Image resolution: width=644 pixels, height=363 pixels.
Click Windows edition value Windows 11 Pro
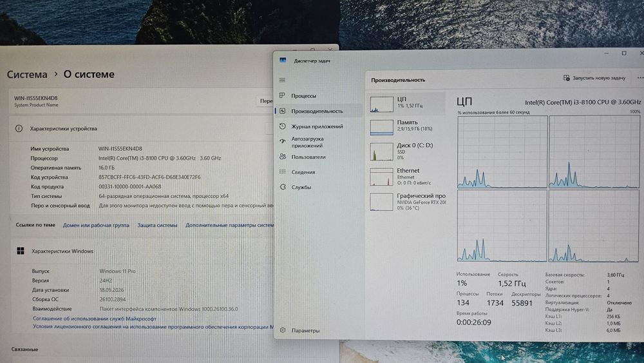point(117,271)
